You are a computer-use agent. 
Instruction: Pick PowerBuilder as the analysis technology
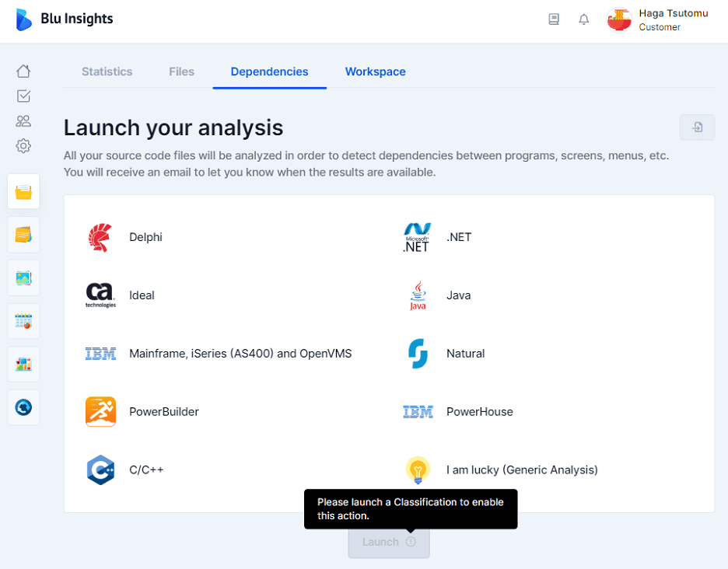pos(100,411)
